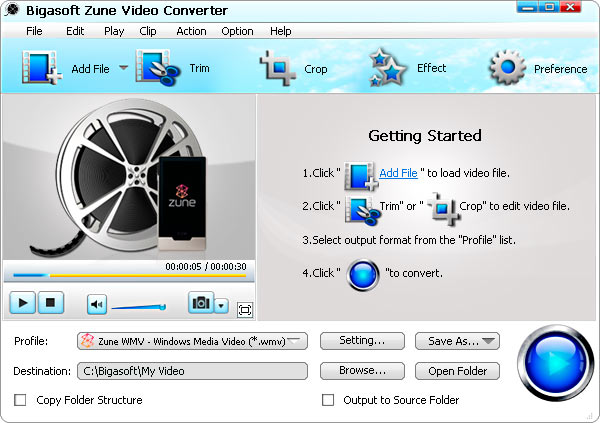
Task: Click the Open Folder button
Action: pos(457,371)
